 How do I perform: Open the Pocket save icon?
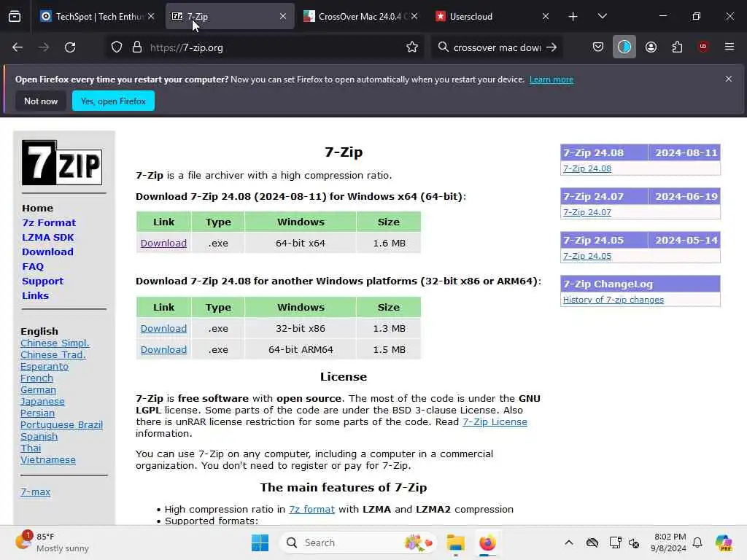coord(598,47)
